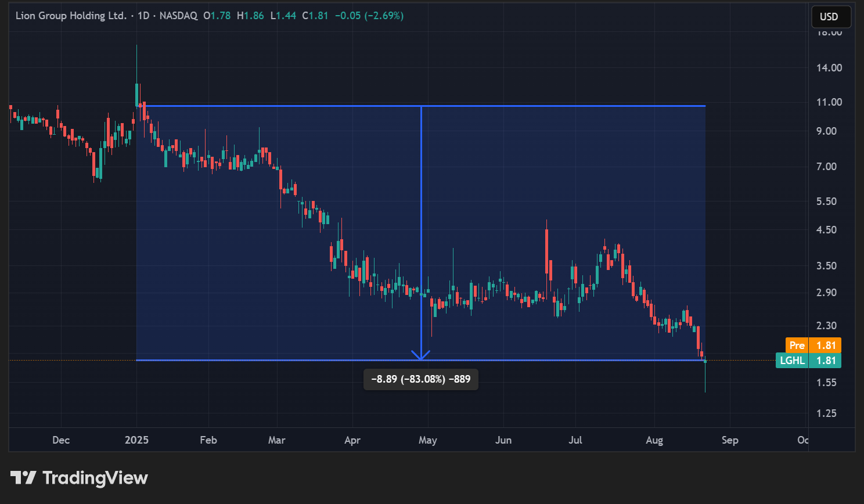Viewport: 864px width, 504px height.
Task: Click the 2025 year marker on time axis
Action: (x=136, y=440)
